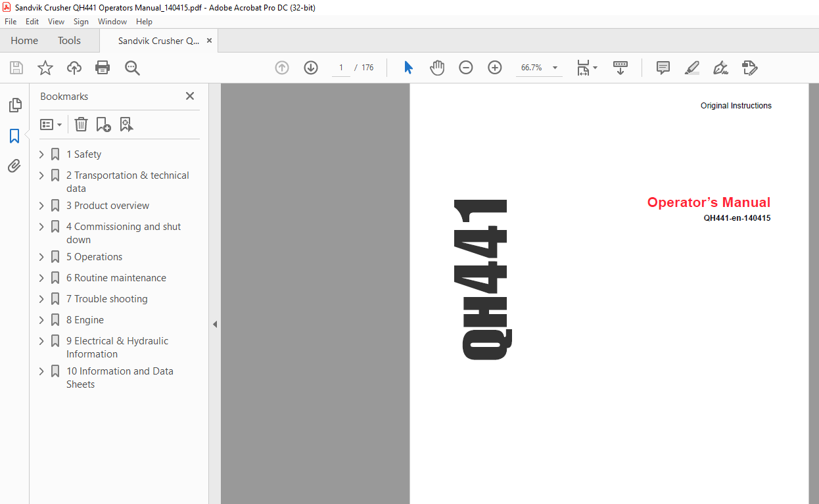819x504 pixels.
Task: Go to next page arrow
Action: pyautogui.click(x=311, y=68)
